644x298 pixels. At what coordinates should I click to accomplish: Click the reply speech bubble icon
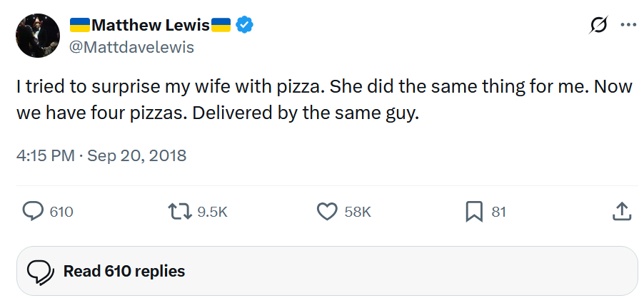coord(32,212)
